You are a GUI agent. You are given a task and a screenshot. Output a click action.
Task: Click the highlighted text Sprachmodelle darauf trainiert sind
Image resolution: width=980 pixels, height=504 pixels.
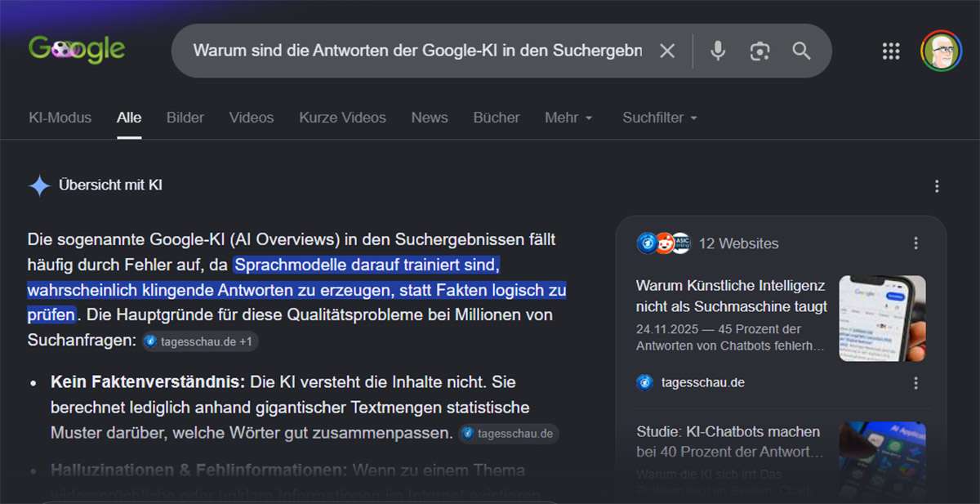[366, 265]
